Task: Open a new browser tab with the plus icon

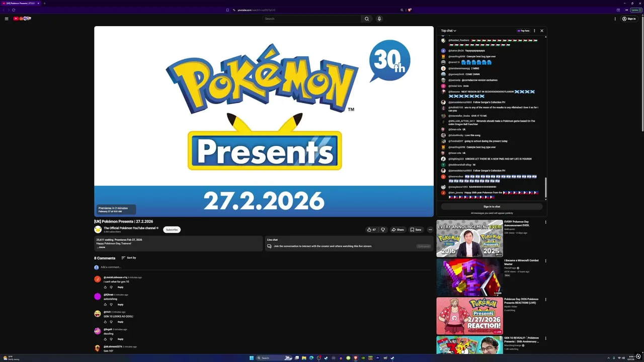Action: point(44,3)
